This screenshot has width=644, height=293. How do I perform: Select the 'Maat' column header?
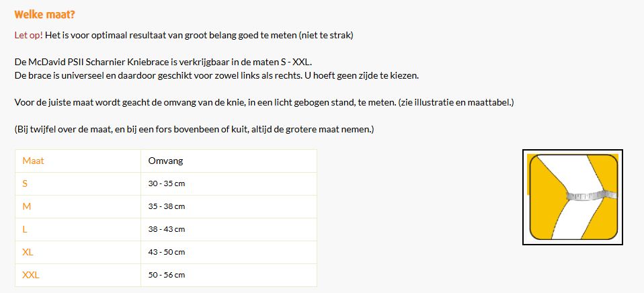pos(33,161)
